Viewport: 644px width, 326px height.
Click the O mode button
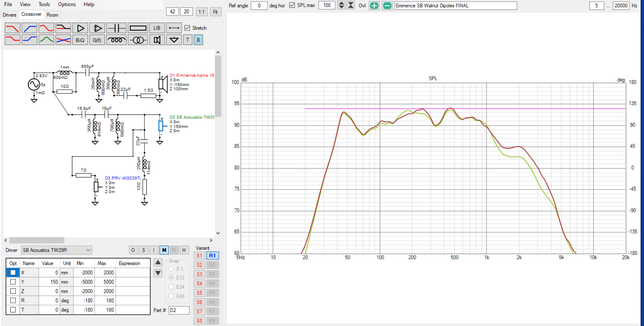pos(133,250)
